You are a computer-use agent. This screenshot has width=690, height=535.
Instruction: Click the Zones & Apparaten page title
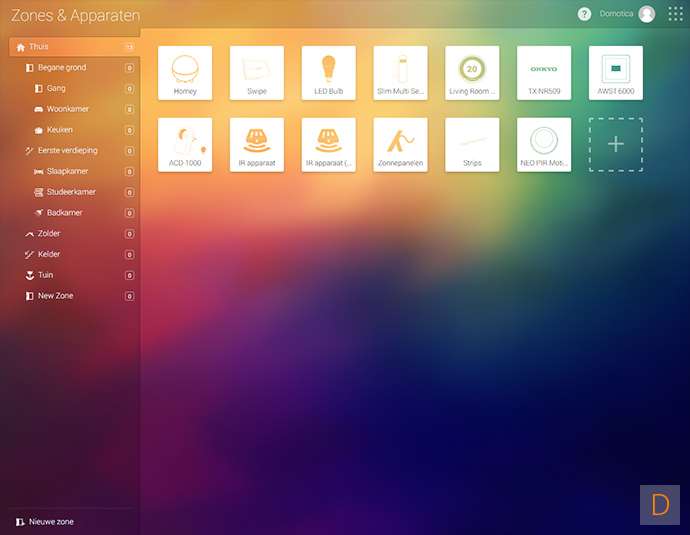75,15
